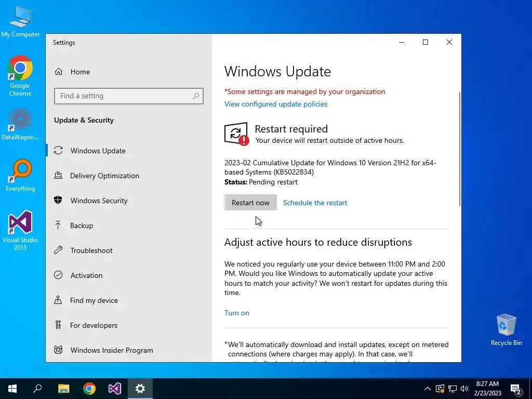Open the Windows Start menu

(x=12, y=389)
